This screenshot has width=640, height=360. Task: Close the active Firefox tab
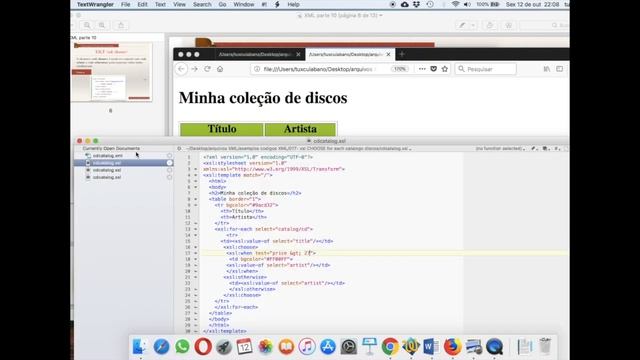[x=388, y=54]
